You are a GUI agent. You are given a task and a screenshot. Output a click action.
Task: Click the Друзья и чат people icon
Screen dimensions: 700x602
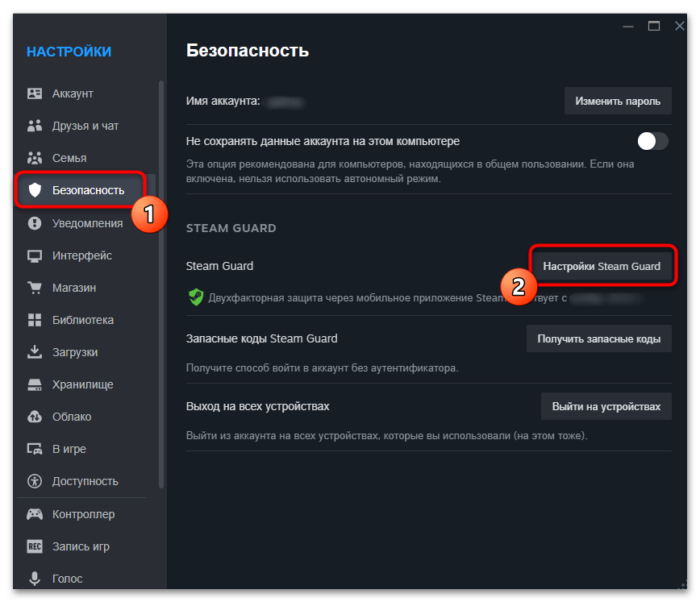click(35, 126)
